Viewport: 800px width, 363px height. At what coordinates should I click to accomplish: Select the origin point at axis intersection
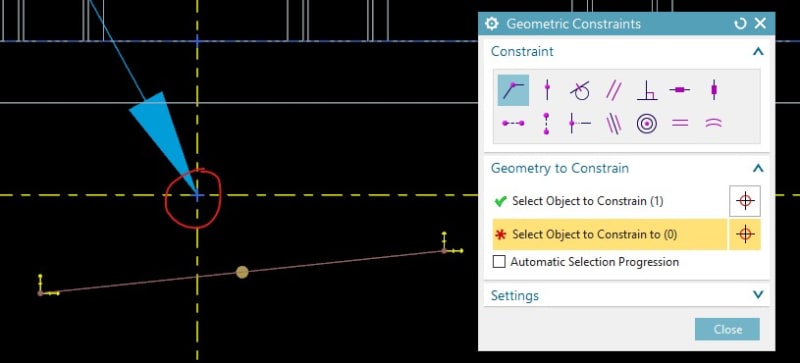tap(197, 195)
